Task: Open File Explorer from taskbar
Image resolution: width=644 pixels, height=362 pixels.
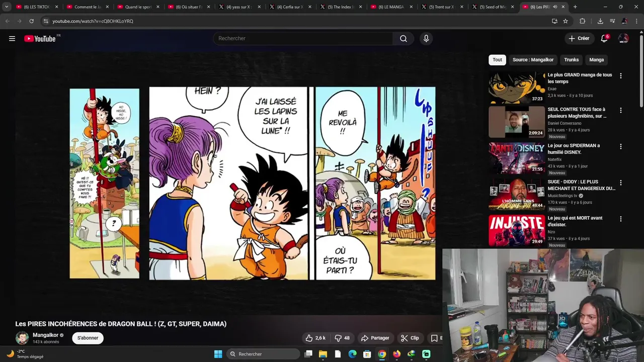Action: point(323,354)
